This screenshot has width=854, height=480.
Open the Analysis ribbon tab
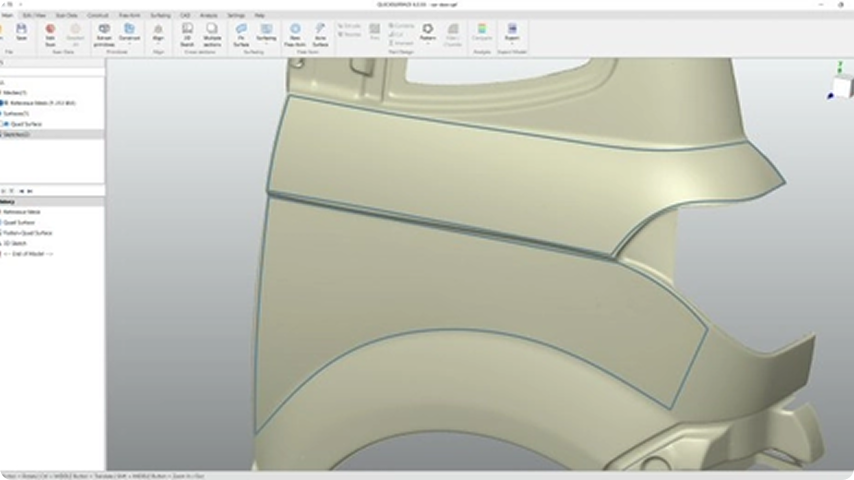tap(208, 16)
